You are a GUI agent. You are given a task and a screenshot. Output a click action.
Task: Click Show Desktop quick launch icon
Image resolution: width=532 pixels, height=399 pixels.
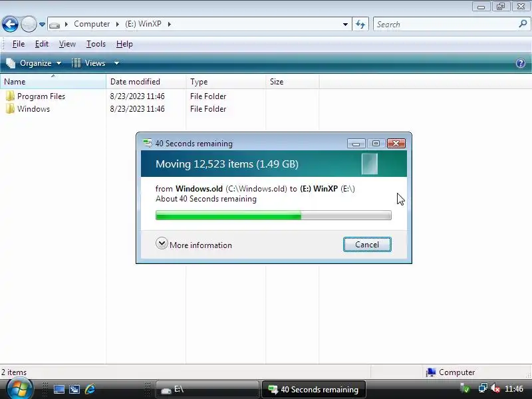click(59, 389)
